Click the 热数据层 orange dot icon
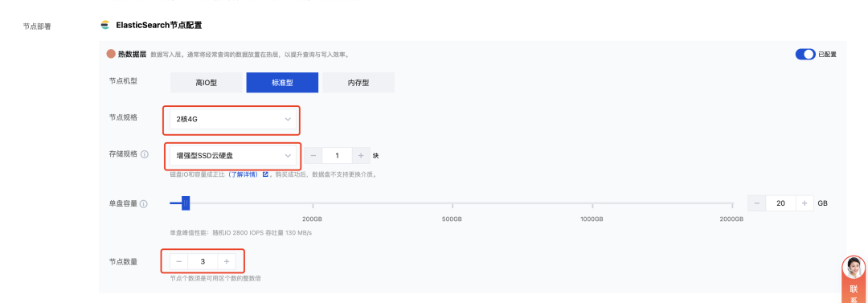This screenshot has width=868, height=303. pyautogui.click(x=111, y=55)
